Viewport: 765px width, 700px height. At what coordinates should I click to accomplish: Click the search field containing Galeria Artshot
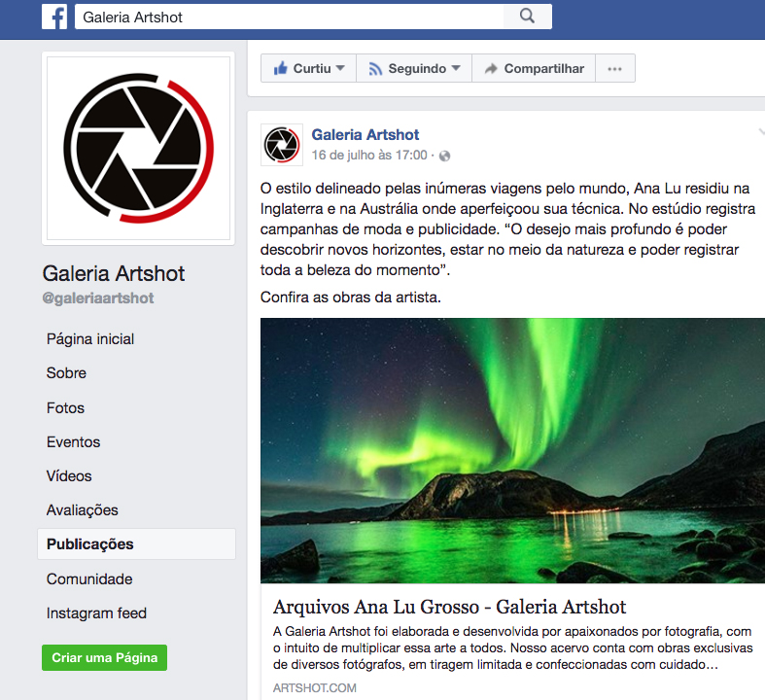(x=289, y=17)
